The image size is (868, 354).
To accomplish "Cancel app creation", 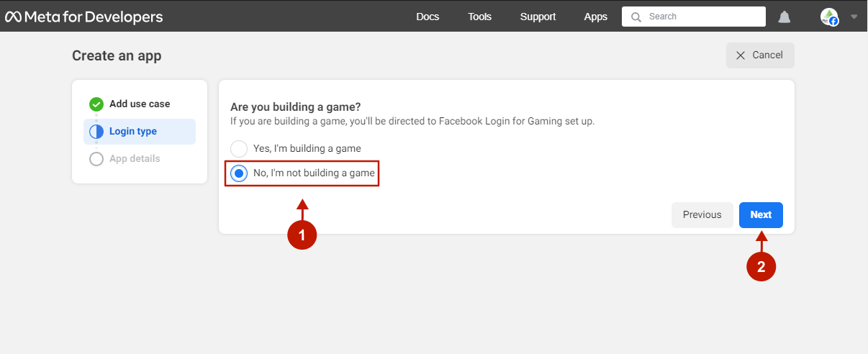I will pos(760,55).
